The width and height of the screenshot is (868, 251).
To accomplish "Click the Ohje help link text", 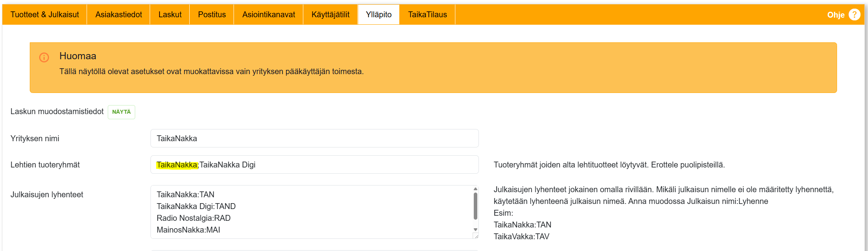I will [x=835, y=15].
